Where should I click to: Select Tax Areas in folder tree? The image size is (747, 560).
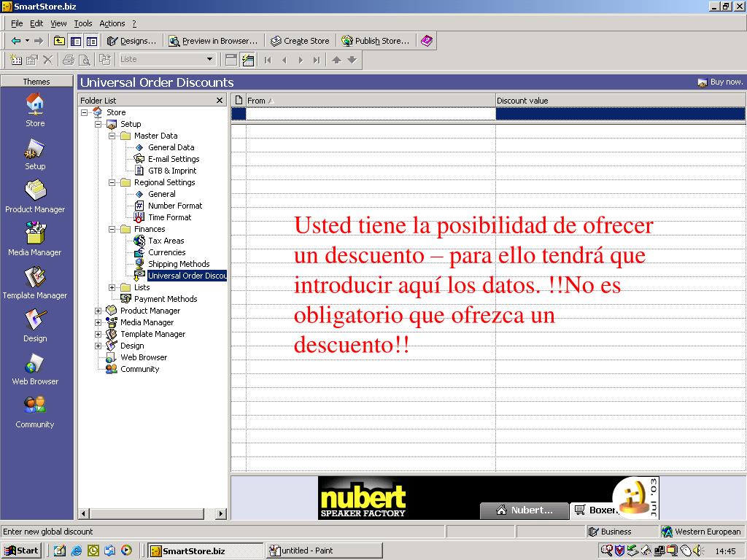pos(166,241)
